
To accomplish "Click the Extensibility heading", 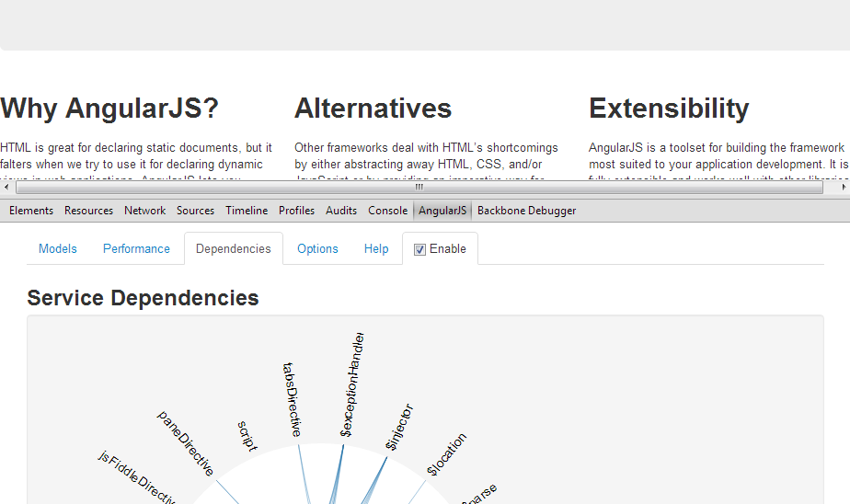I will 669,109.
